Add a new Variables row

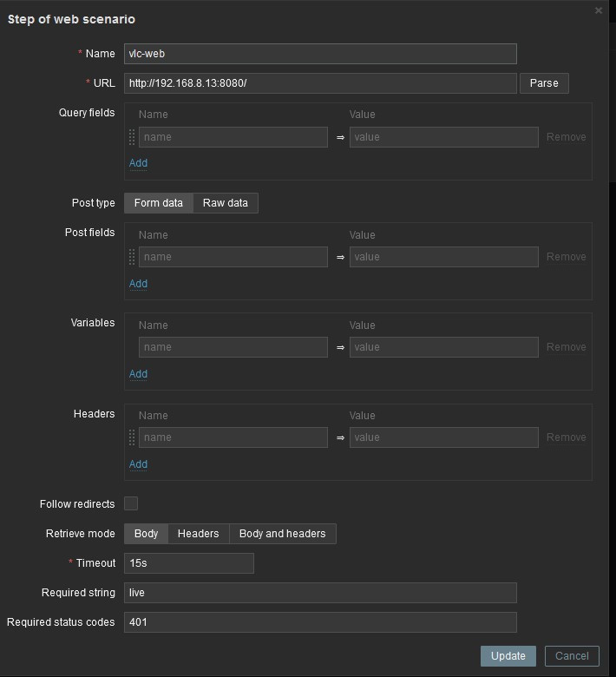point(138,374)
